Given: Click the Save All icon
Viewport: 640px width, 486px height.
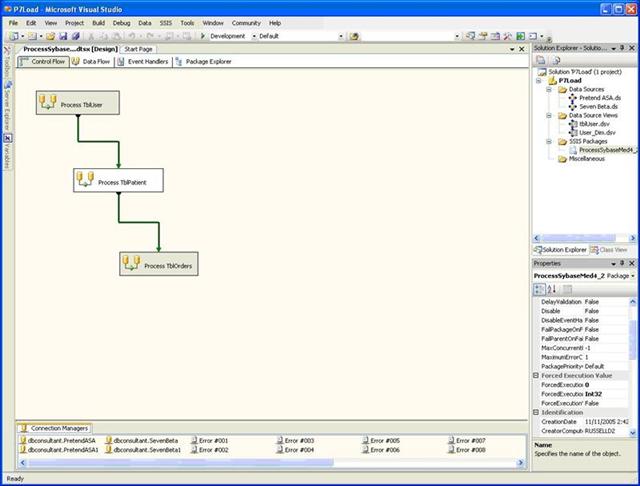Looking at the screenshot, I should 76,36.
